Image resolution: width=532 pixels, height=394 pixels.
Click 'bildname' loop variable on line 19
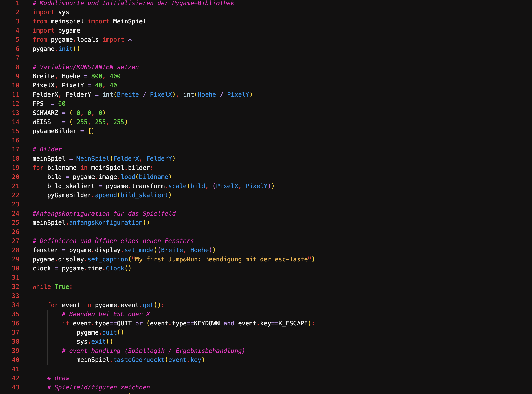click(x=62, y=168)
